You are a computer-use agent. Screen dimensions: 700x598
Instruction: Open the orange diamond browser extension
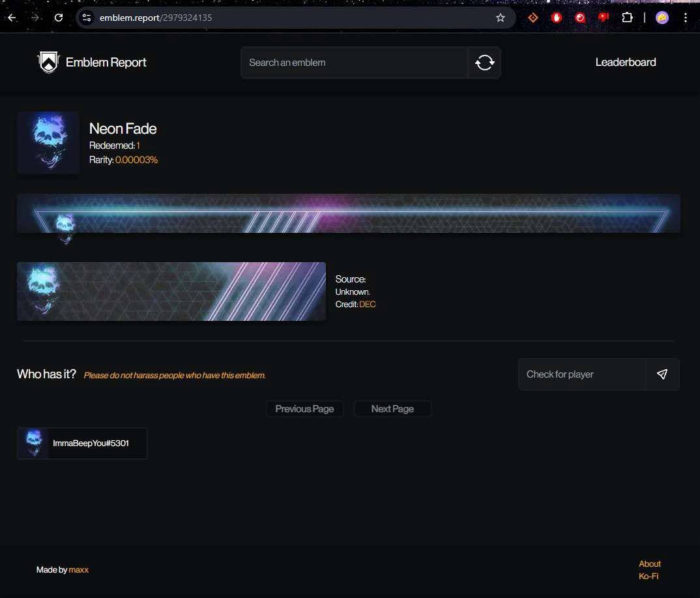pos(533,18)
